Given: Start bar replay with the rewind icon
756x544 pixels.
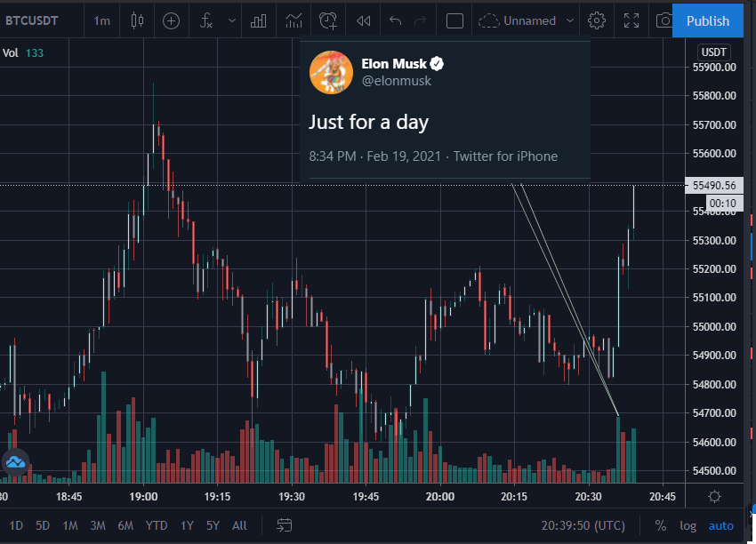Looking at the screenshot, I should coord(363,20).
